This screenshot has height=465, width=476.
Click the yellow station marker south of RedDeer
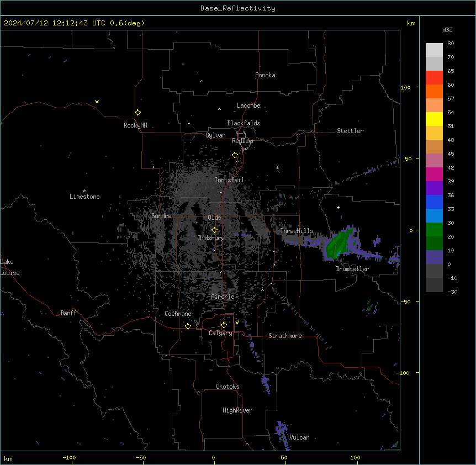click(235, 155)
